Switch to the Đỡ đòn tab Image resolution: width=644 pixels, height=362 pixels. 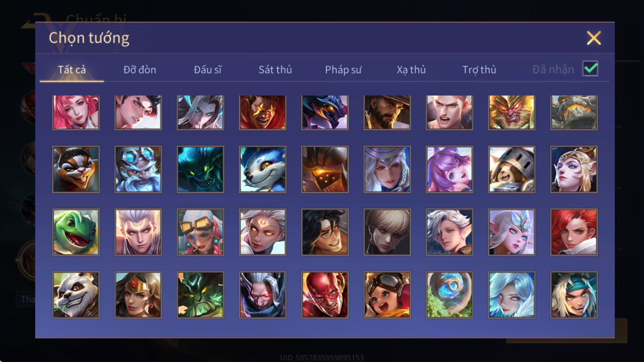tap(140, 70)
